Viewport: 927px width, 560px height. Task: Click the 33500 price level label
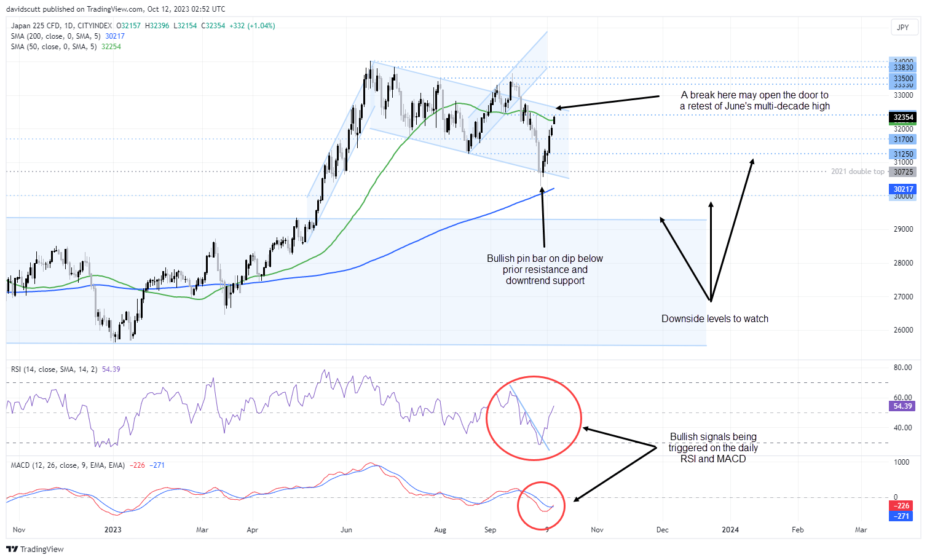(903, 79)
